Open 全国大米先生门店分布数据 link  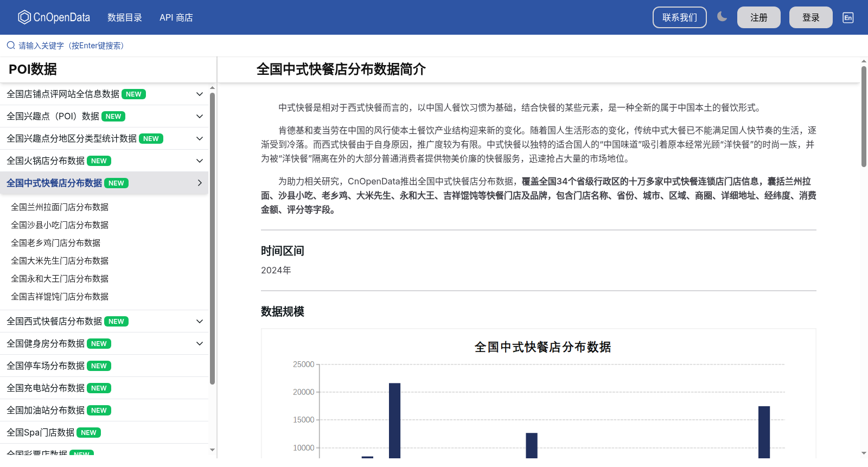(x=60, y=261)
